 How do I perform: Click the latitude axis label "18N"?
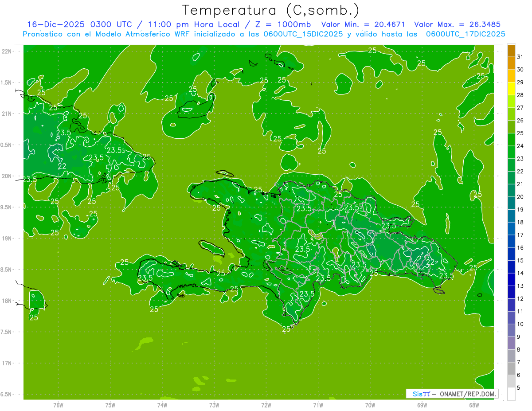tap(7, 301)
